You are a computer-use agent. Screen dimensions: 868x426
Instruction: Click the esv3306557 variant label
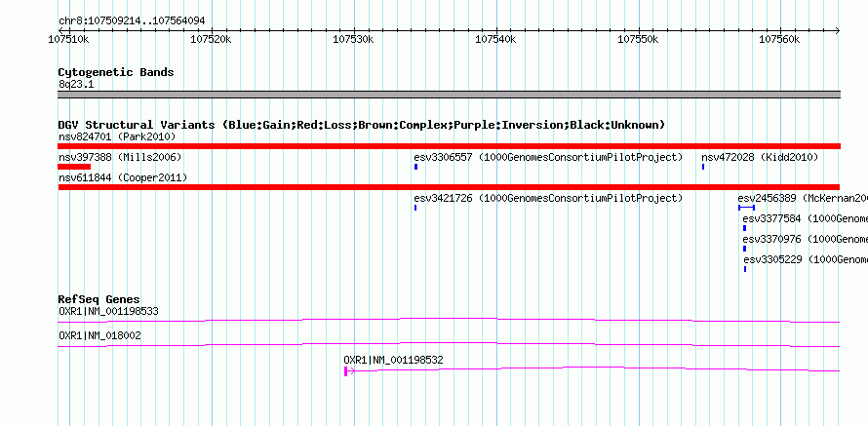click(548, 158)
